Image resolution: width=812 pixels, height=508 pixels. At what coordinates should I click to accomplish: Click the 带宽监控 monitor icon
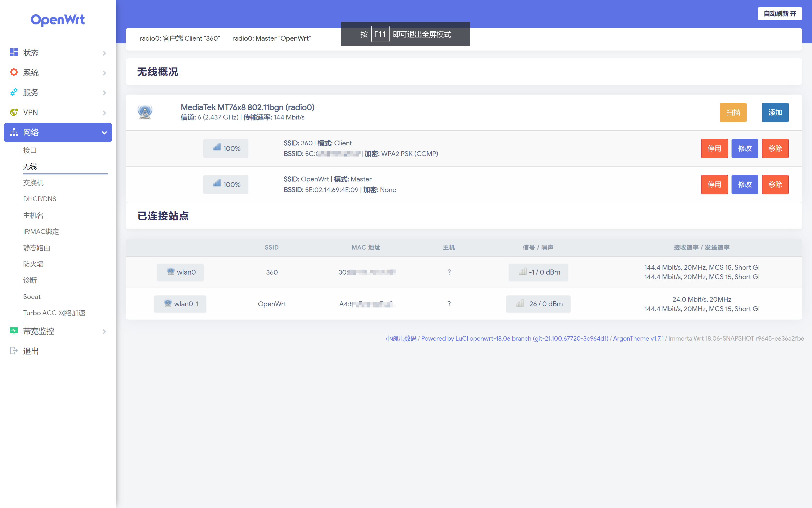tap(14, 331)
